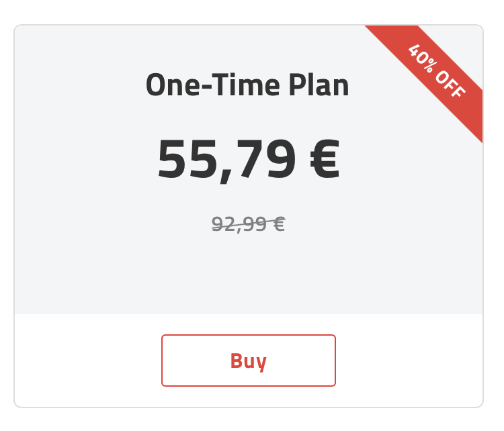Click the "40%" text on discount ribbon

[423, 57]
